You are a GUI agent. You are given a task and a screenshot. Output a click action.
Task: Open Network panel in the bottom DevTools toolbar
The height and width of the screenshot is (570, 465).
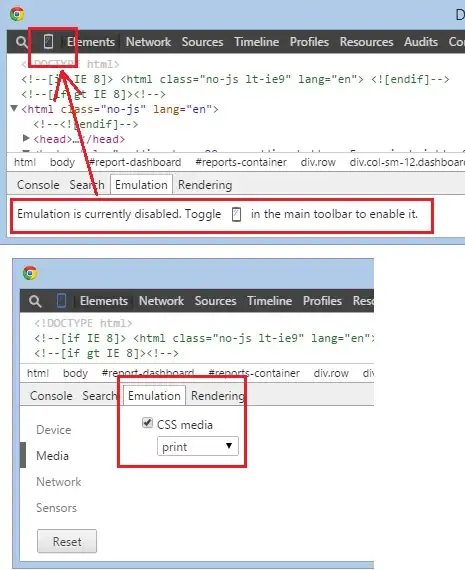point(161,301)
